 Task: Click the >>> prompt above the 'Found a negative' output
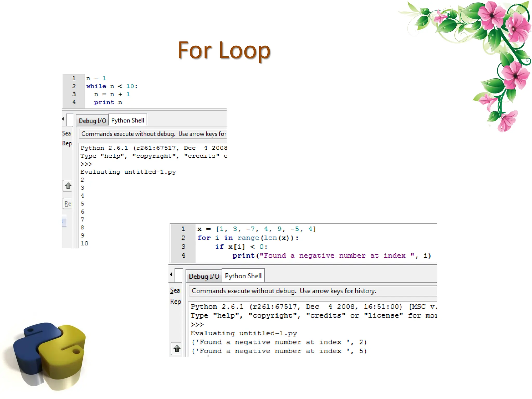(197, 324)
